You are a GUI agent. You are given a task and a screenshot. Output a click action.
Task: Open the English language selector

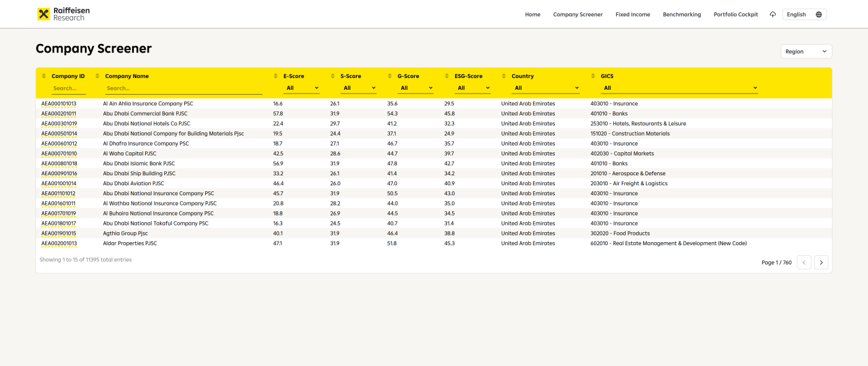click(804, 14)
